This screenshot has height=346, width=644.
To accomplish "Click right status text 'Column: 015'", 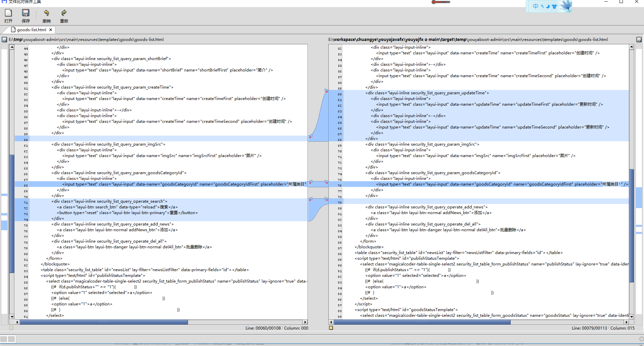I will (x=623, y=328).
